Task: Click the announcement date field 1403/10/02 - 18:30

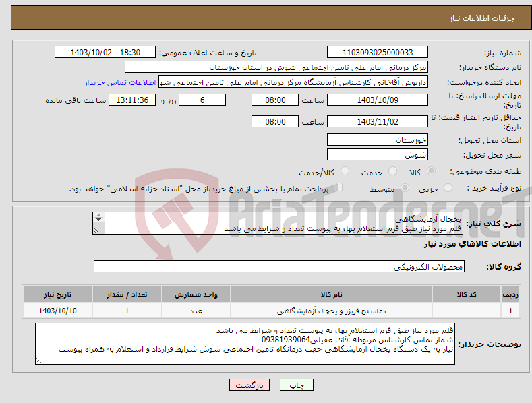Action: tap(105, 53)
